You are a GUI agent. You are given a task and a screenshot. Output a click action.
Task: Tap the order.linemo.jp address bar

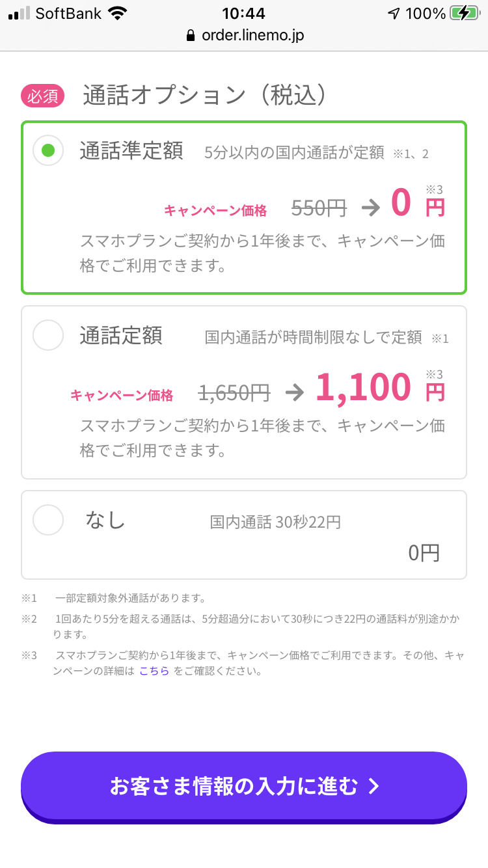pyautogui.click(x=252, y=35)
